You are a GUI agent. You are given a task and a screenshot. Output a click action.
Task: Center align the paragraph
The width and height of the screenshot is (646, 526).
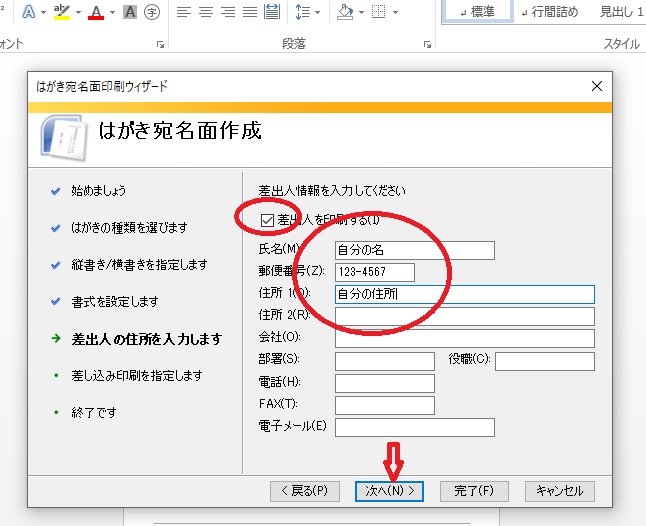click(x=206, y=12)
